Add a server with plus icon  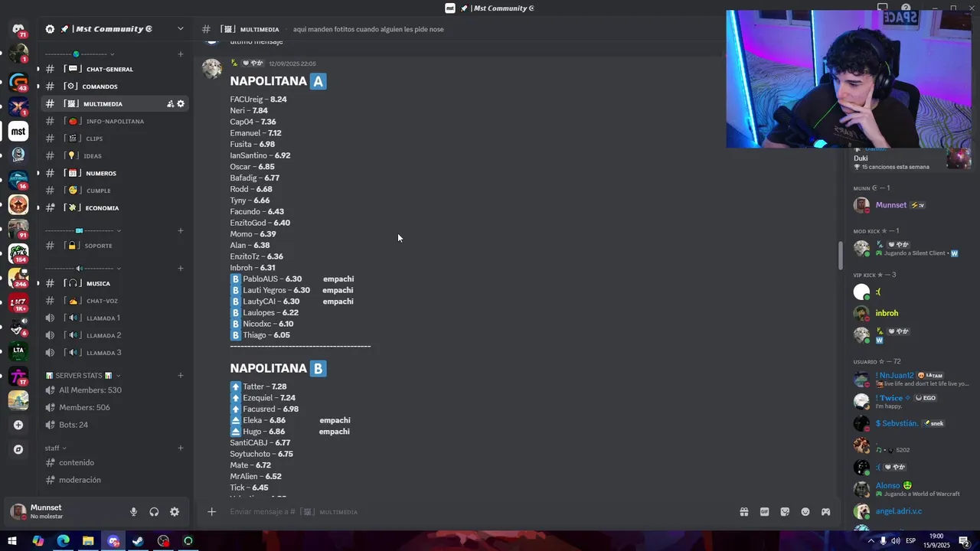18,425
